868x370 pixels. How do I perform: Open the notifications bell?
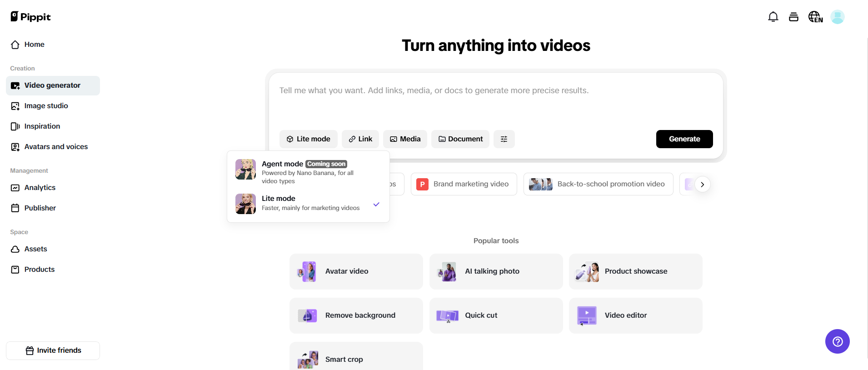773,17
